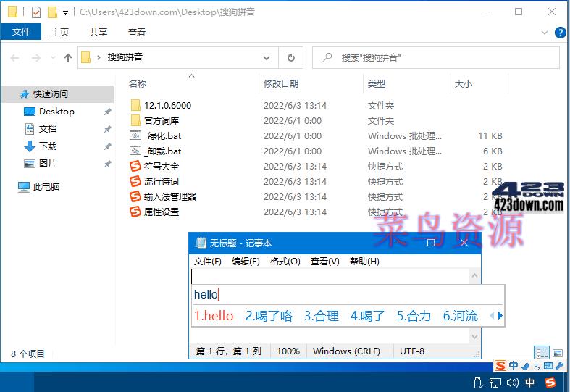Open Explorer help icon

point(560,33)
